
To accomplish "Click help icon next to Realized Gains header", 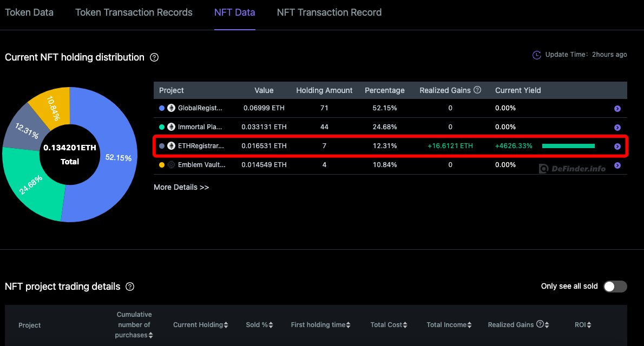I will coord(477,90).
